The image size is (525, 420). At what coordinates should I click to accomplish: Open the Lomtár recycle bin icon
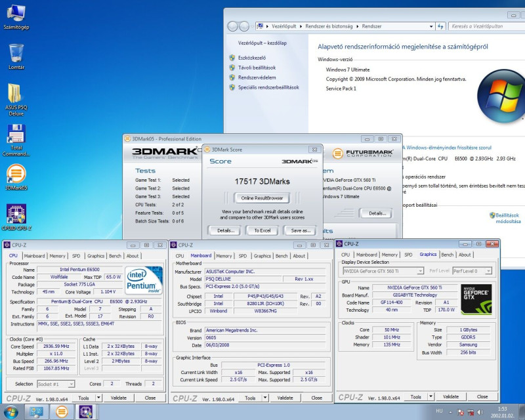click(16, 56)
